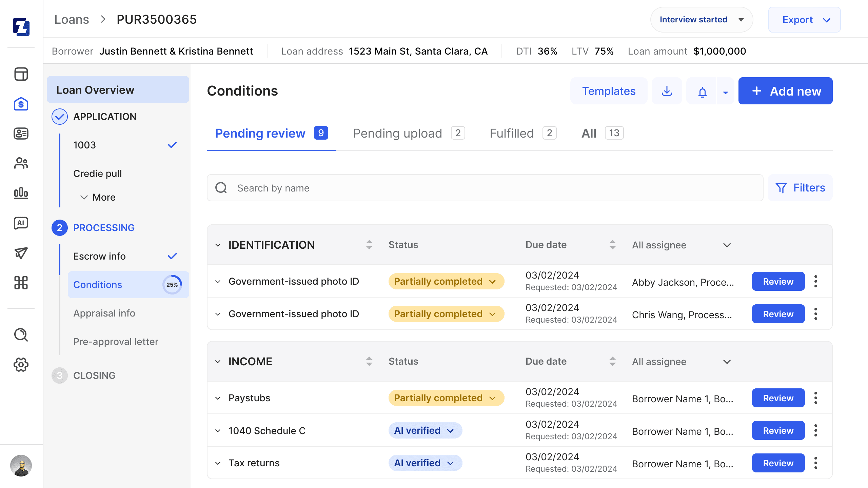This screenshot has width=868, height=488.
Task: Open the settings gear in sidebar
Action: 21,365
